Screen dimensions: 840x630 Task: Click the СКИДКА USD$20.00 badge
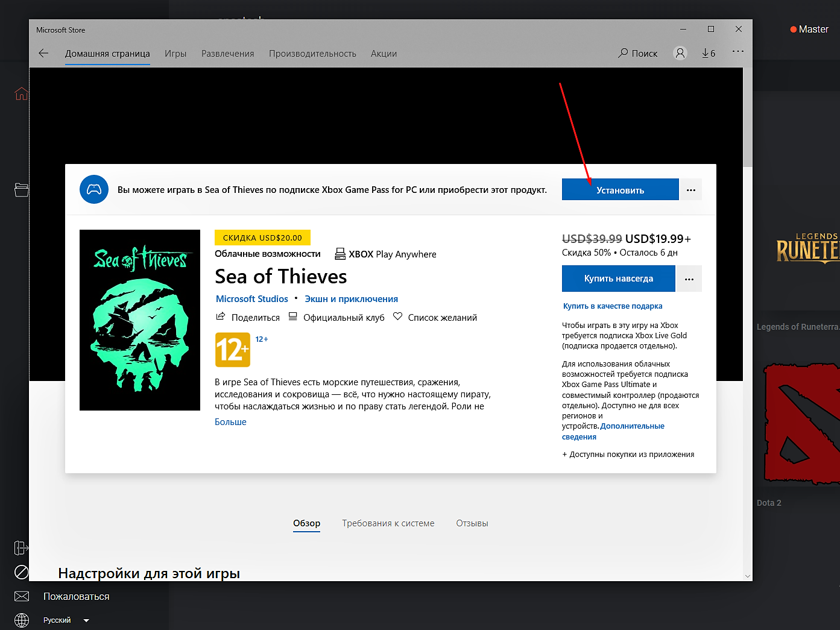[262, 238]
